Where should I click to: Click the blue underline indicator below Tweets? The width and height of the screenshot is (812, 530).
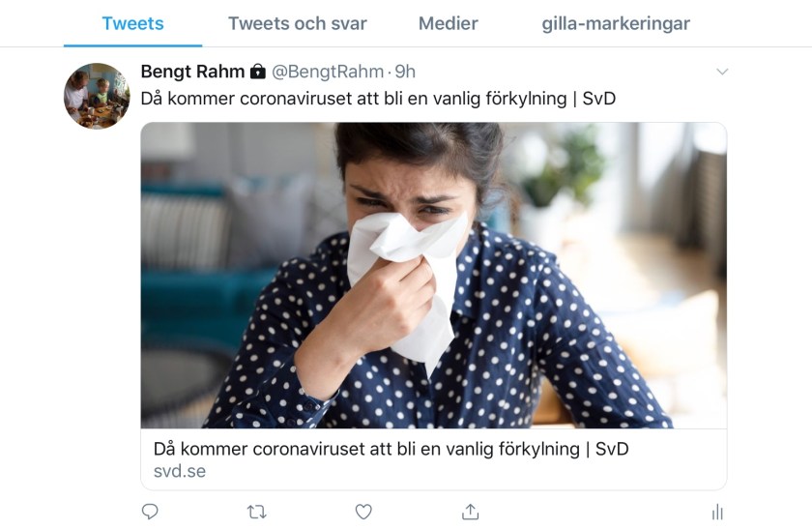tap(132, 45)
